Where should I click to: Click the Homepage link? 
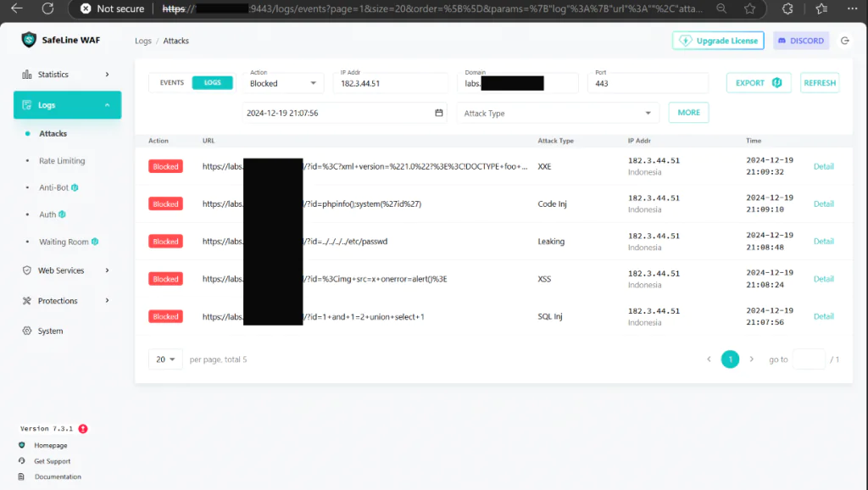coord(50,445)
